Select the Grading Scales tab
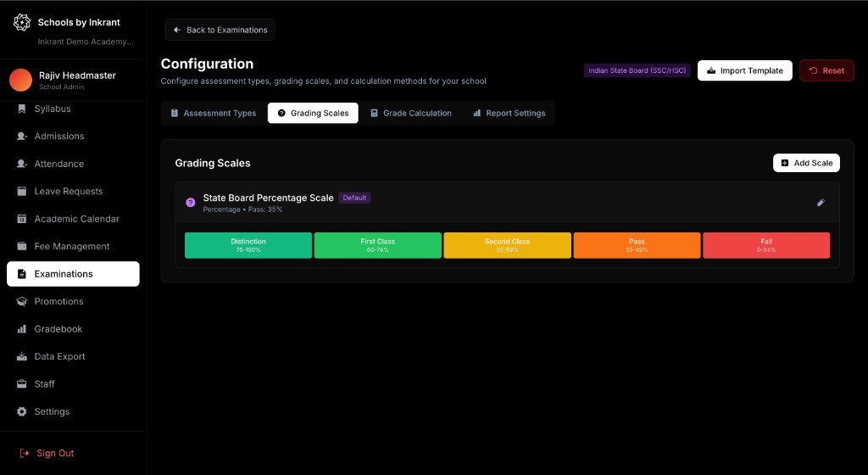This screenshot has width=868, height=475. pos(313,113)
